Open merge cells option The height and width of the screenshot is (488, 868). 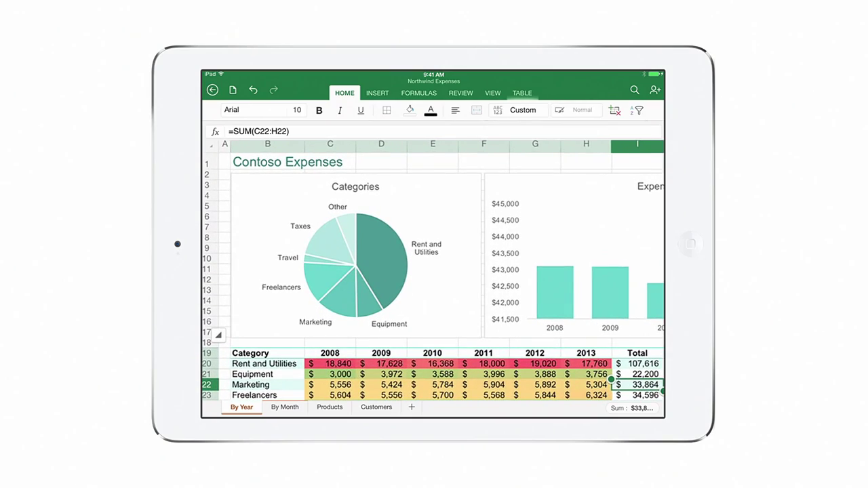477,110
